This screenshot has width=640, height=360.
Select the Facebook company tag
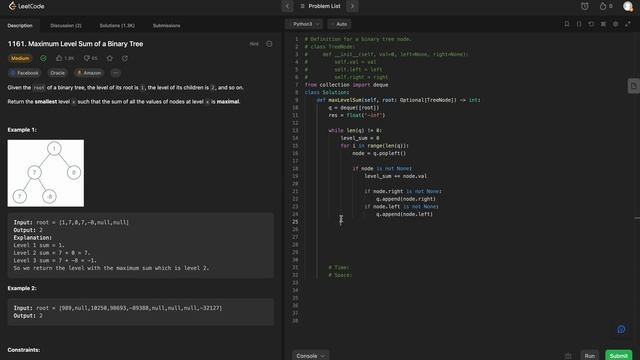click(x=24, y=73)
